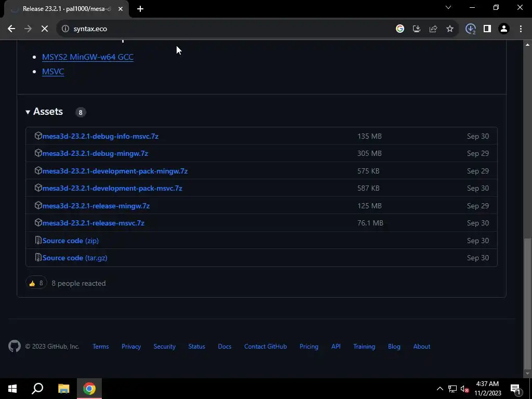Image resolution: width=532 pixels, height=399 pixels.
Task: Open the tab search chevron
Action: [448, 7]
